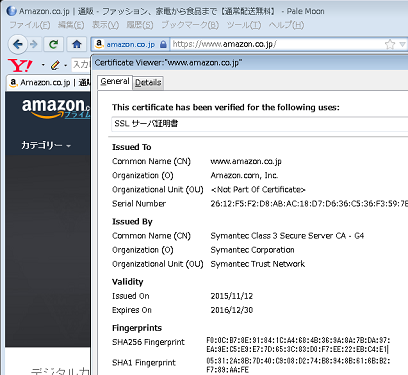Click the プライム link under Amazon logo

point(77,115)
